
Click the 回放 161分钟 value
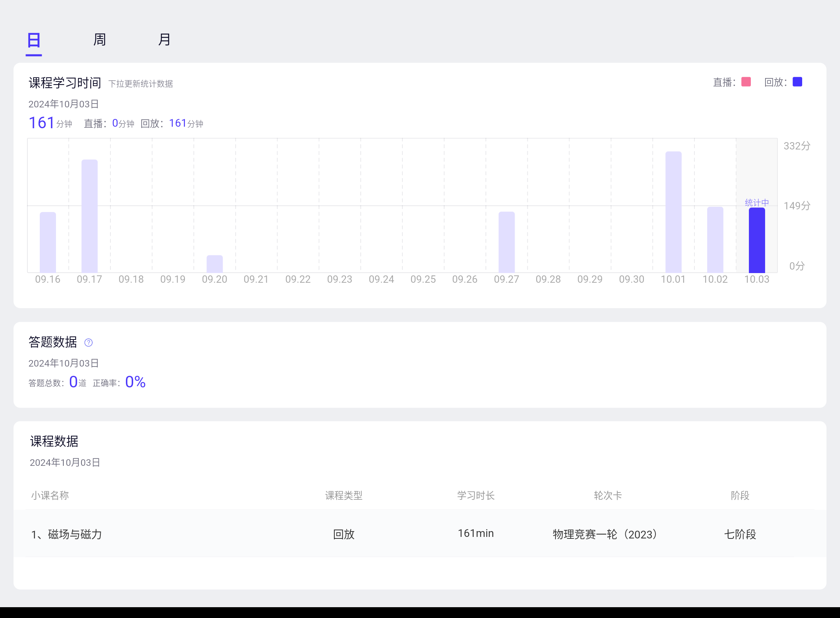(x=172, y=124)
